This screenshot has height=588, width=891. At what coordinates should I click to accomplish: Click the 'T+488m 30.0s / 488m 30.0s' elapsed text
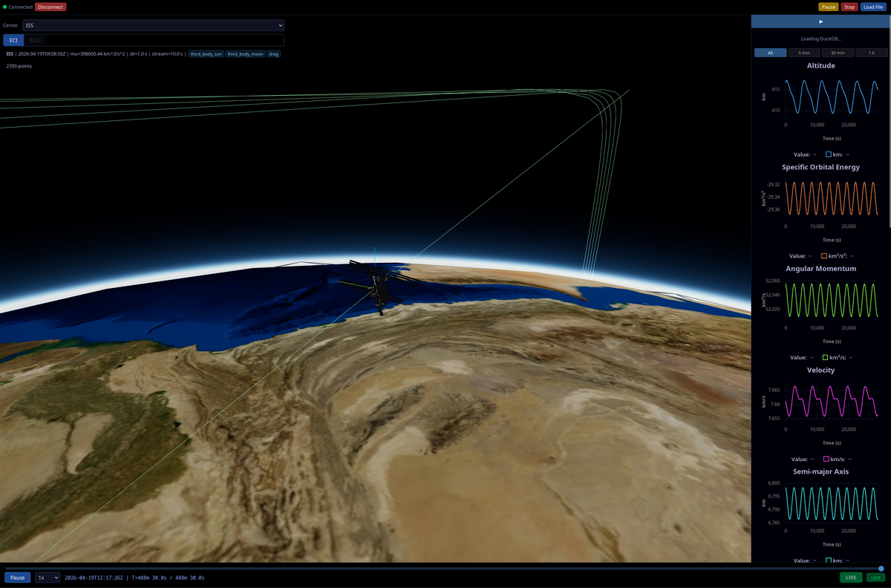tap(167, 577)
